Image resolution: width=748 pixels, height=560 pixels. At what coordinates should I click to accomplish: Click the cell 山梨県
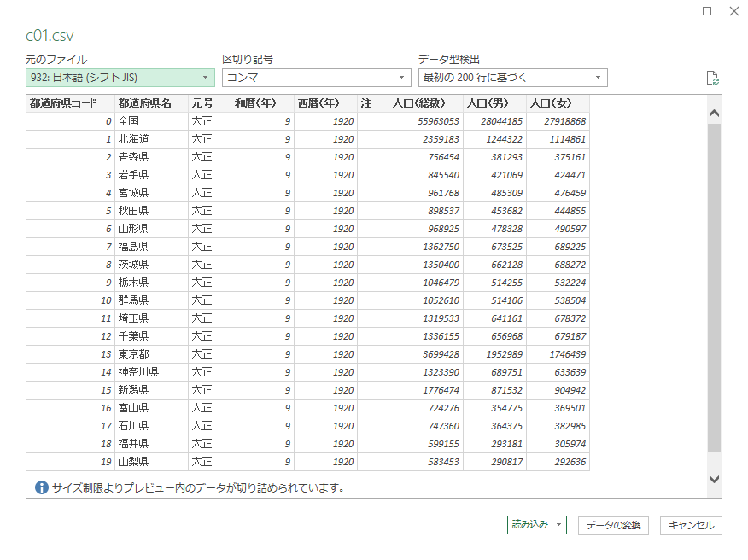click(x=151, y=462)
